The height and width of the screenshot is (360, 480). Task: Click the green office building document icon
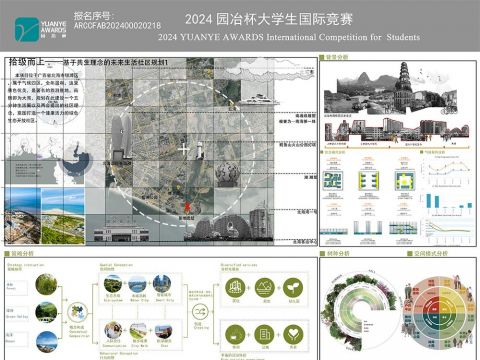(265, 334)
